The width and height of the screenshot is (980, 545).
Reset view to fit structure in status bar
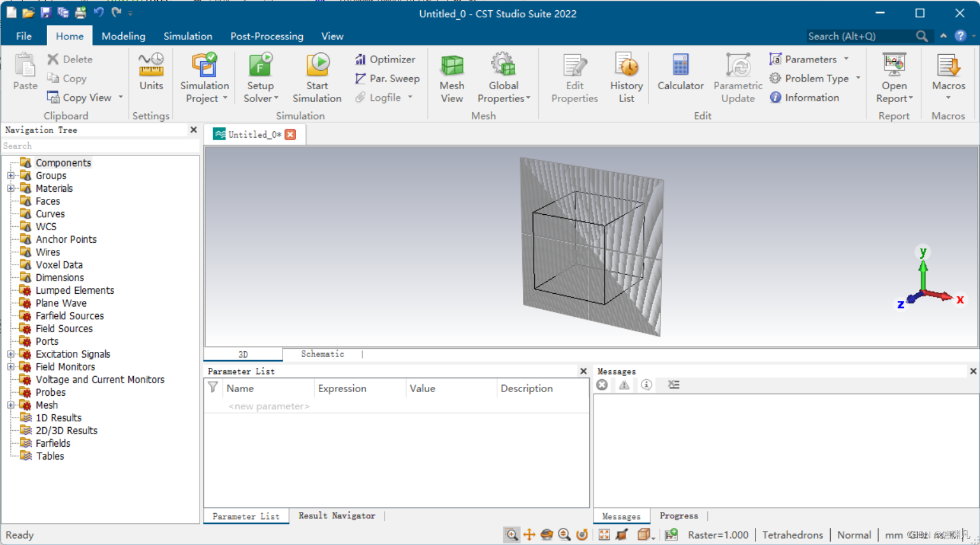(604, 535)
